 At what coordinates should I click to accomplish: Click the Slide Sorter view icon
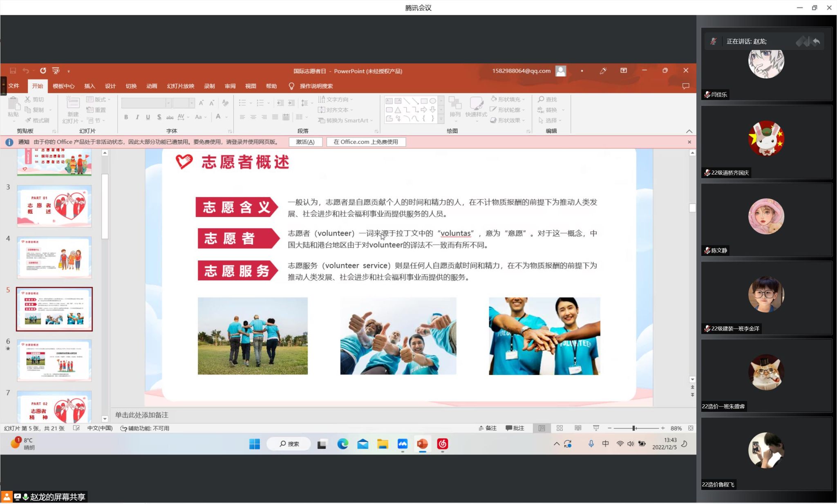559,428
